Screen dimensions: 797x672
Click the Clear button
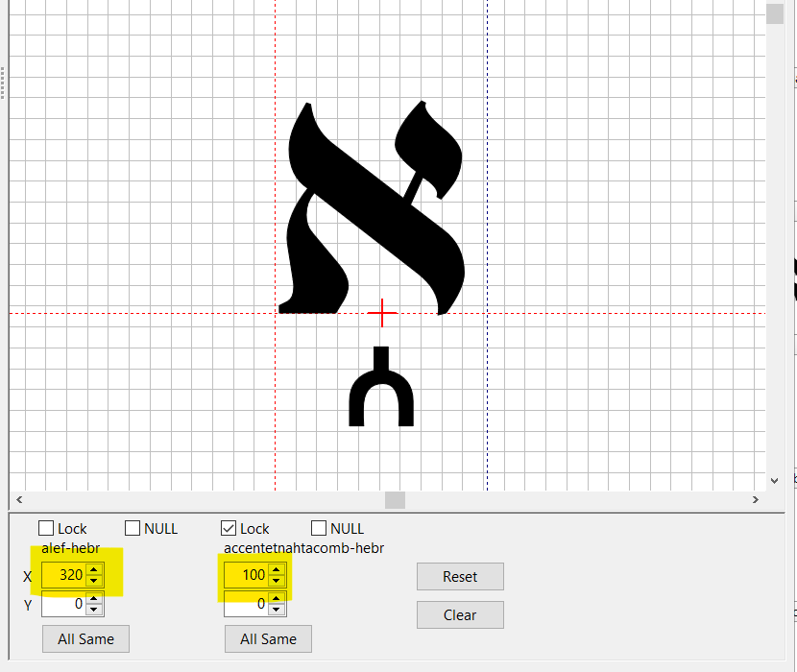(x=460, y=615)
